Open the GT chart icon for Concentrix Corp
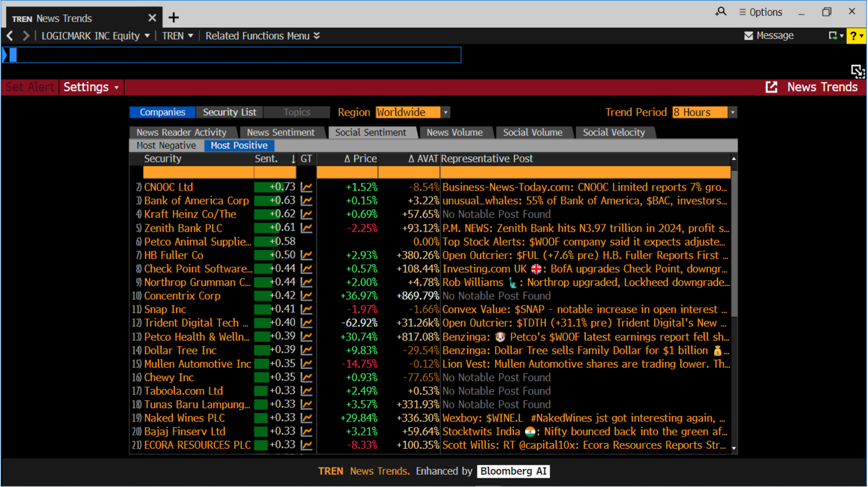This screenshot has height=487, width=868. (307, 296)
